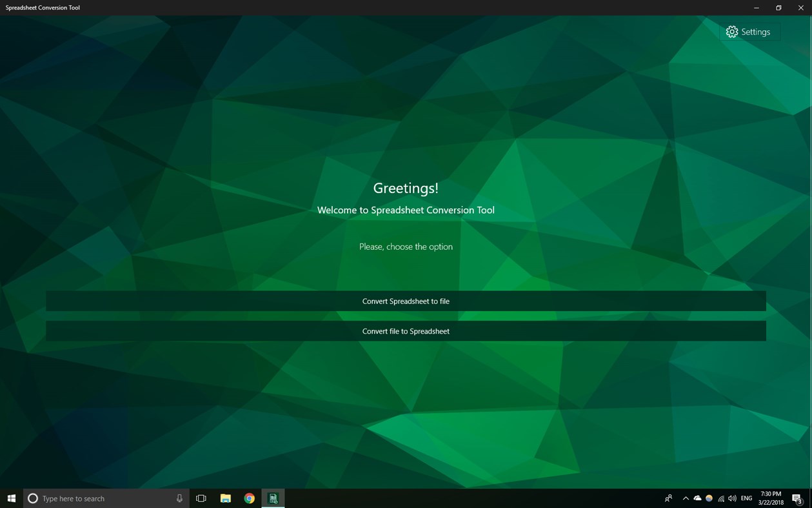Viewport: 812px width, 508px height.
Task: Click the Cortana microphone icon
Action: (179, 498)
